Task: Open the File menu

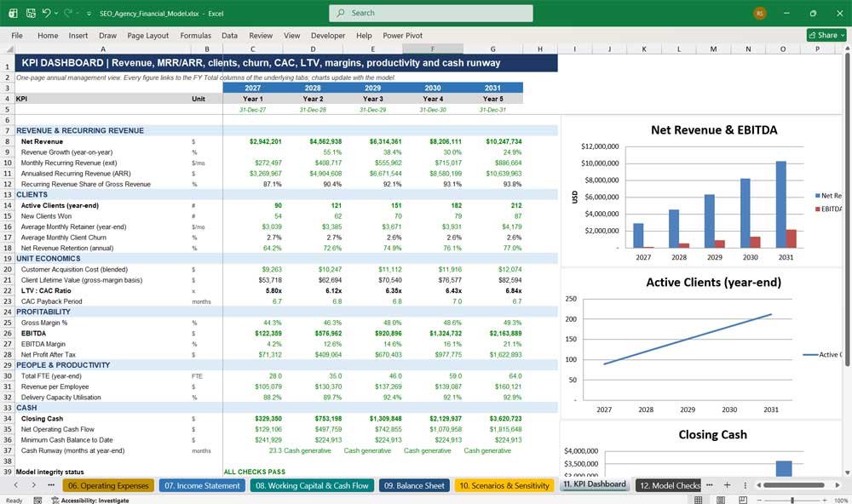Action: pos(17,35)
